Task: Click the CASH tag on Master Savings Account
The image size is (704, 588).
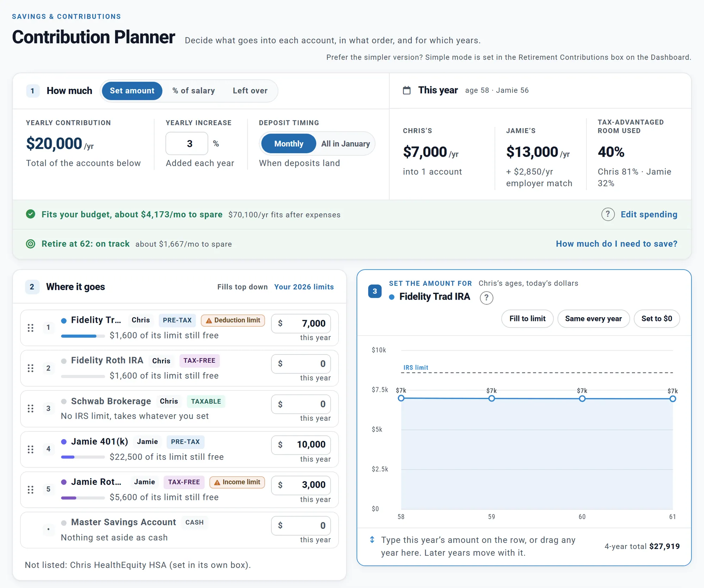Action: click(194, 523)
